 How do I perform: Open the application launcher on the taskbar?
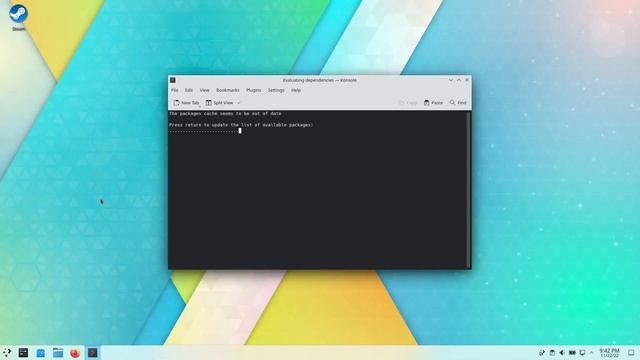(7, 353)
